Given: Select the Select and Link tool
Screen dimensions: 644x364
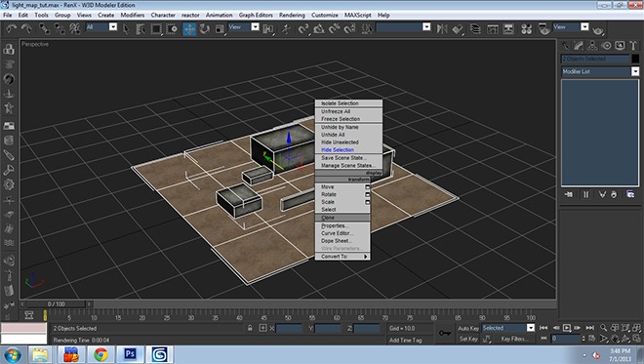Looking at the screenshot, I should [44, 28].
